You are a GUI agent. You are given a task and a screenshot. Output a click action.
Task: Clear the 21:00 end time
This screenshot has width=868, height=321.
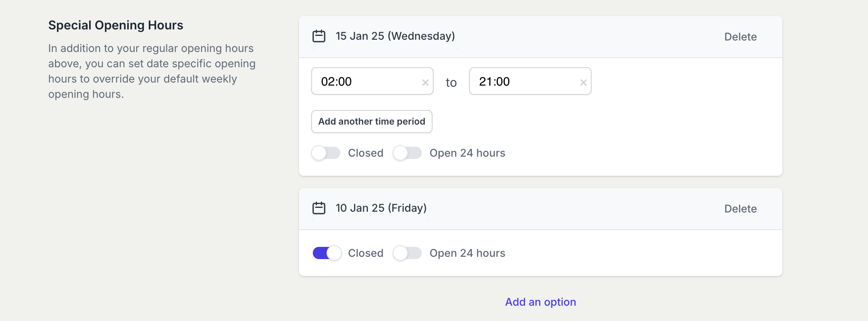click(x=583, y=83)
